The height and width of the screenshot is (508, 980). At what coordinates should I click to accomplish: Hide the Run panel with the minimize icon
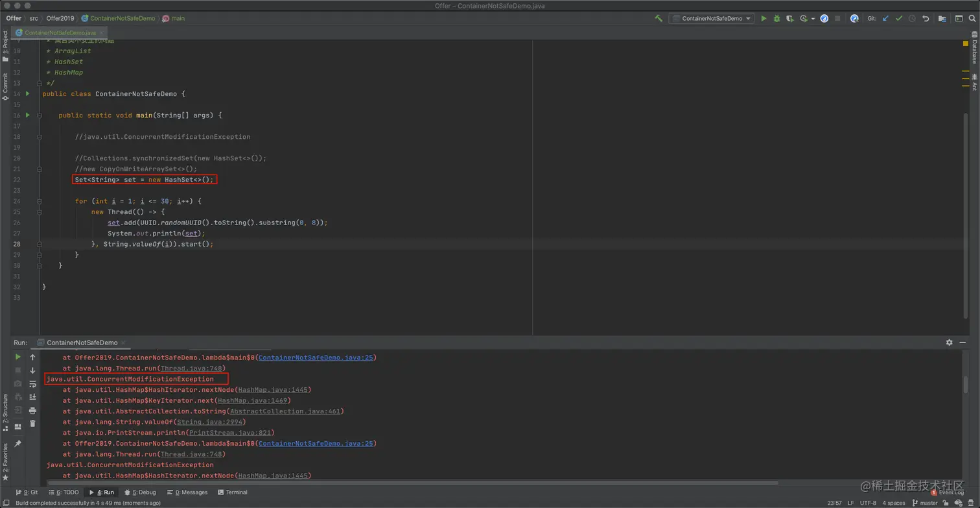coord(963,343)
